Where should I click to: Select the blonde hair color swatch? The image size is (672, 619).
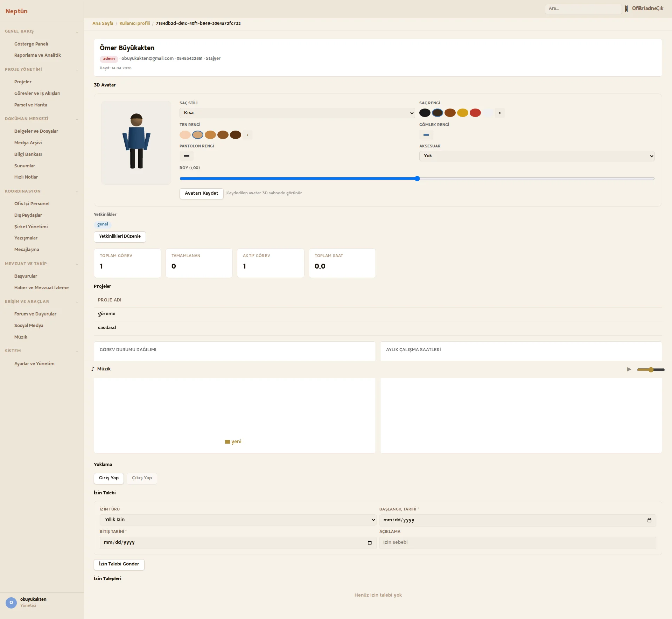(463, 113)
